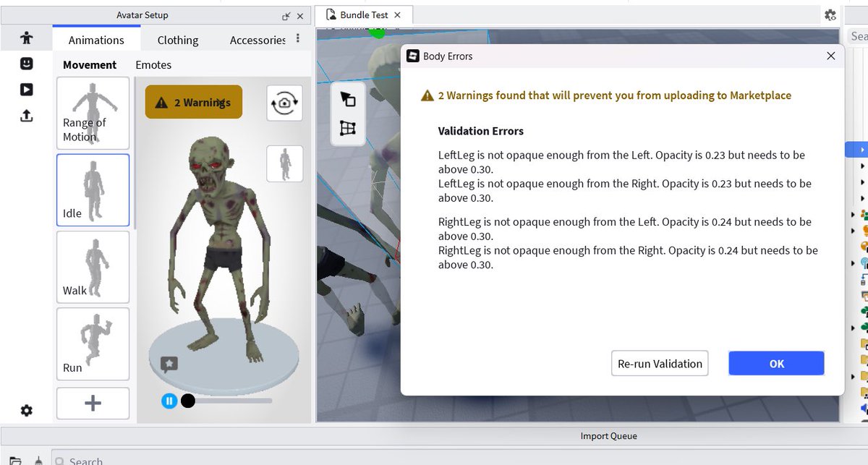Click the Explorer search field at top right
Image resolution: width=868 pixels, height=465 pixels.
(x=858, y=36)
